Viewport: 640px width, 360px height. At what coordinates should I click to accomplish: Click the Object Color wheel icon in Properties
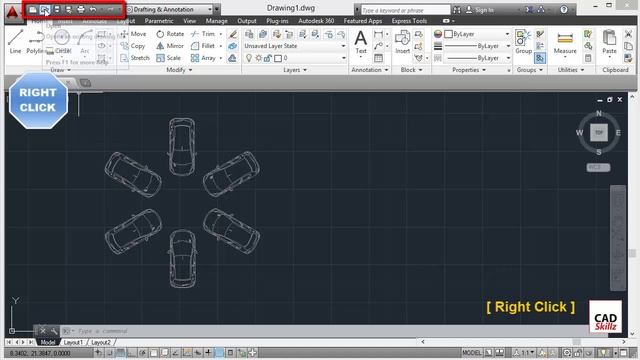[438, 34]
